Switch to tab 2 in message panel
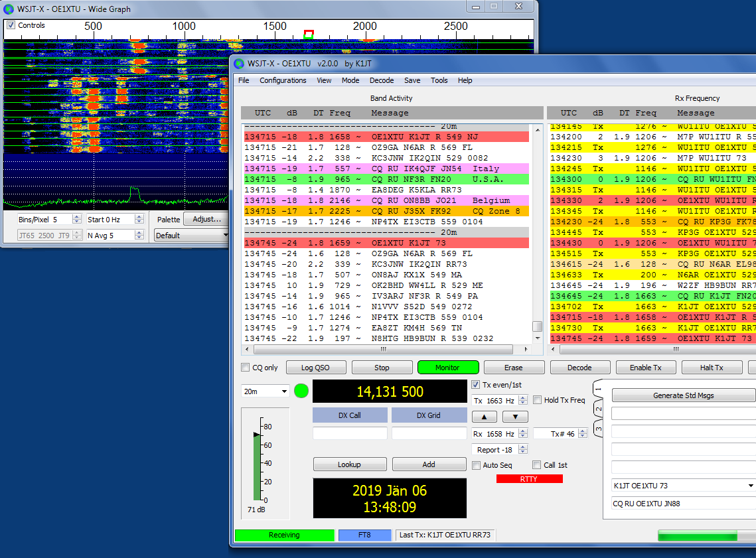 tap(598, 409)
